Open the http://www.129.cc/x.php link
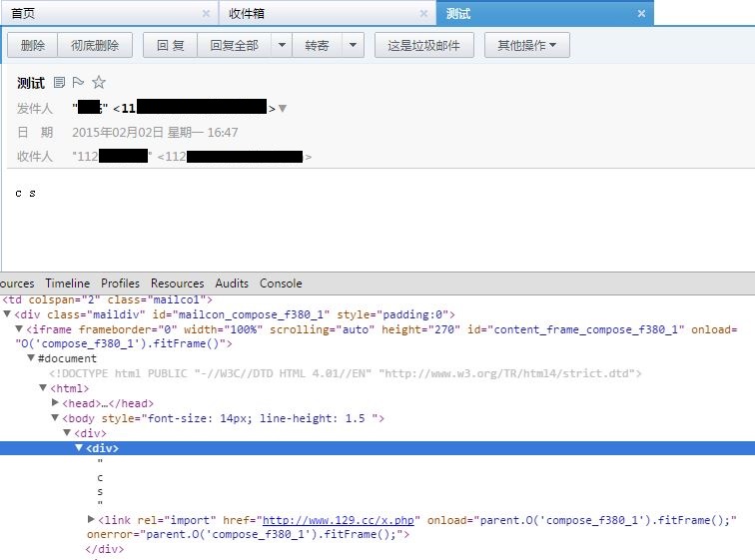 pos(338,520)
